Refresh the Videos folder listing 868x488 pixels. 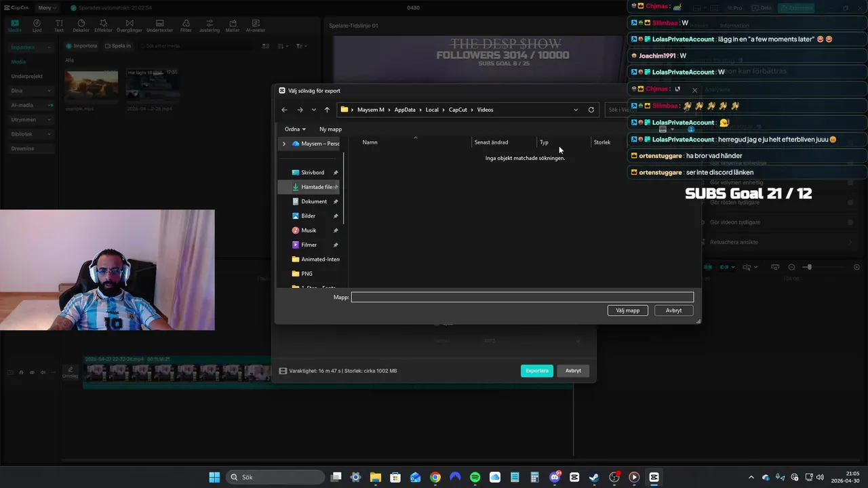click(x=591, y=110)
